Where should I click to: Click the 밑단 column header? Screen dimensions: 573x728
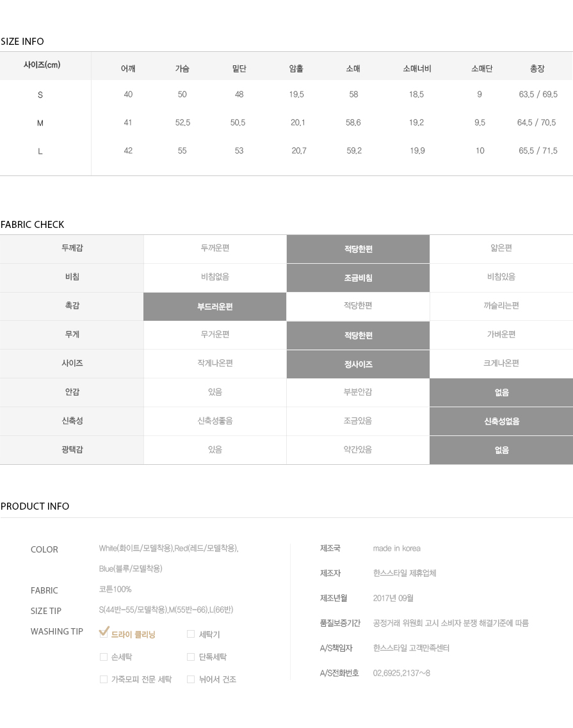(x=239, y=69)
